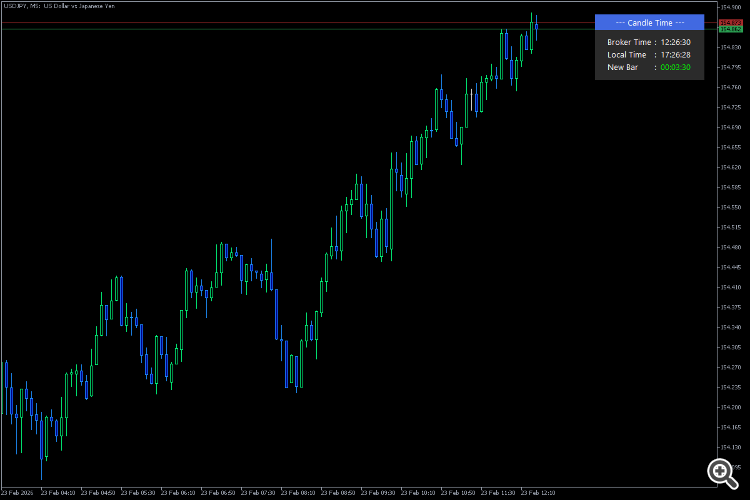The image size is (750, 500).
Task: Click the 154.655 price axis label
Action: click(x=730, y=147)
